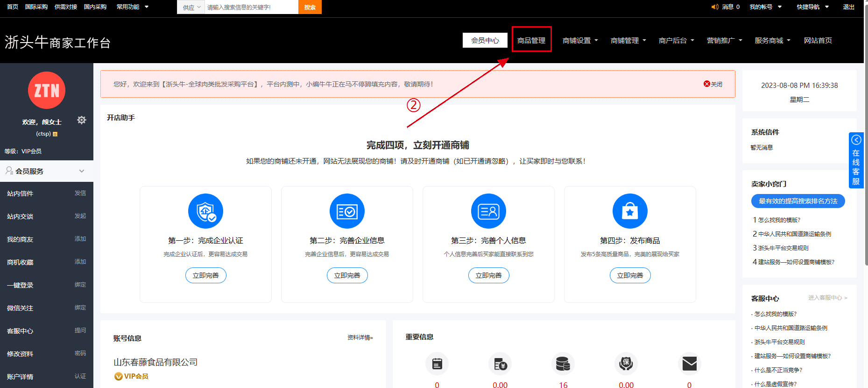This screenshot has height=388, width=868.
Task: Click the publish product shopping bag icon
Action: [x=630, y=211]
